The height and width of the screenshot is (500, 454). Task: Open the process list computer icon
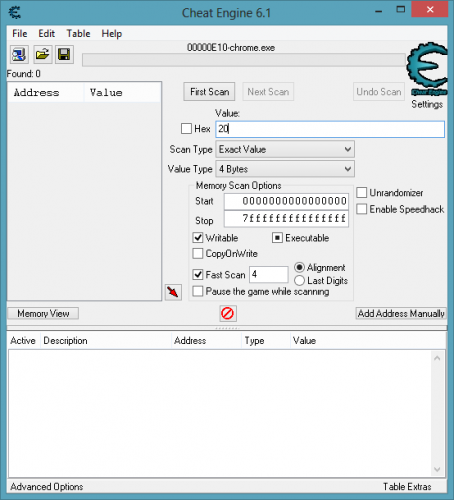[19, 54]
